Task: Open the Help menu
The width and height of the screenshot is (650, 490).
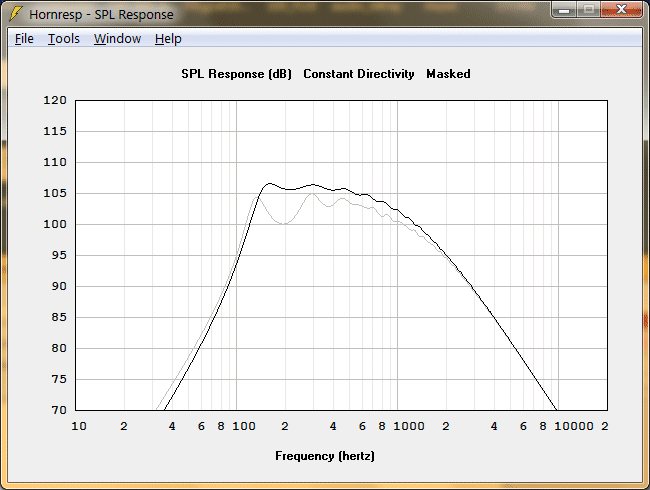Action: (168, 39)
